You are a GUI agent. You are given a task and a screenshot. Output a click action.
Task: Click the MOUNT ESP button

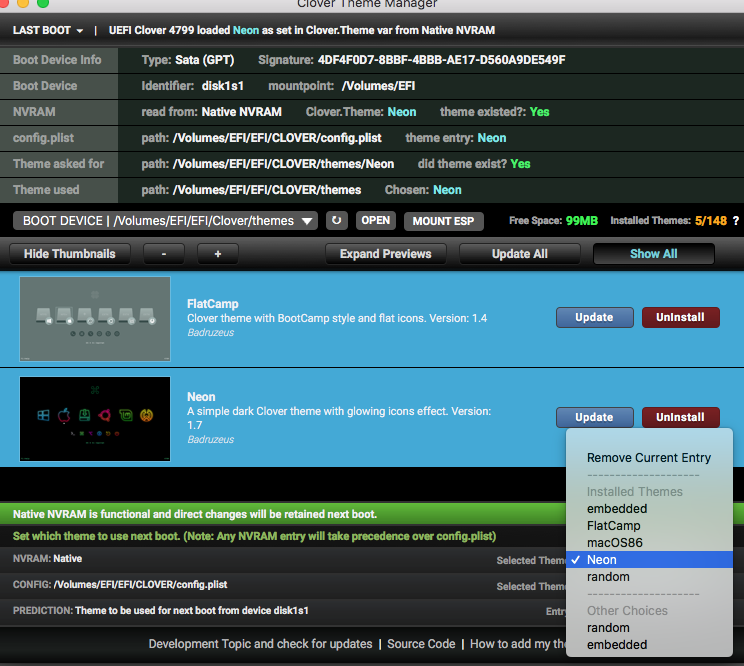(444, 221)
